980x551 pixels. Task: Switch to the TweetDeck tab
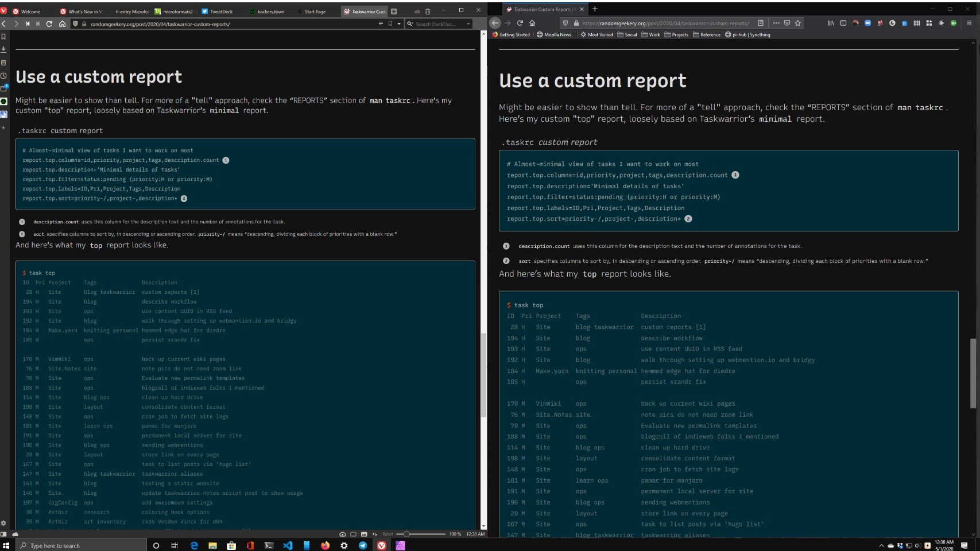point(222,11)
